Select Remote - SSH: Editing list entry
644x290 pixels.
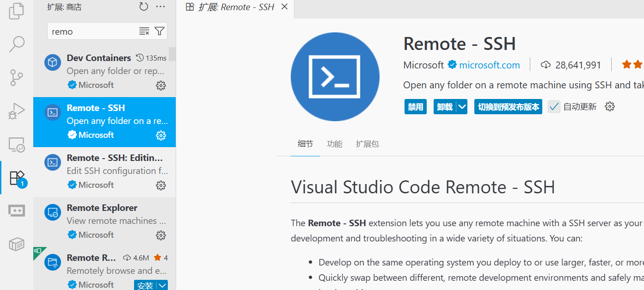(104, 172)
